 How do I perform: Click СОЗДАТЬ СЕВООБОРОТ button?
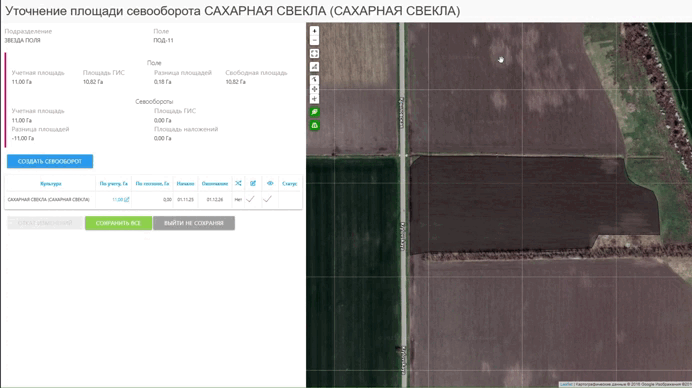(50, 161)
